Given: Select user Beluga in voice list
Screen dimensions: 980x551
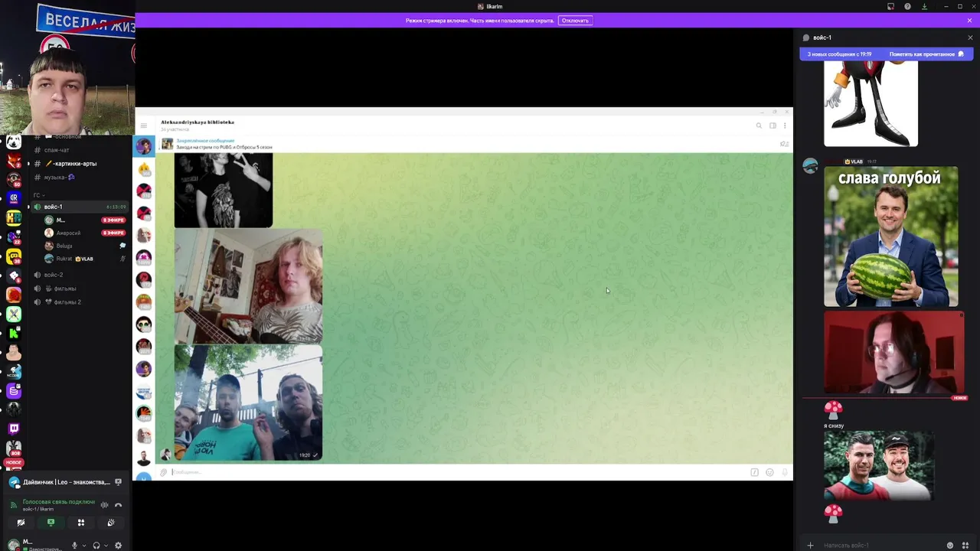Looking at the screenshot, I should pos(64,246).
